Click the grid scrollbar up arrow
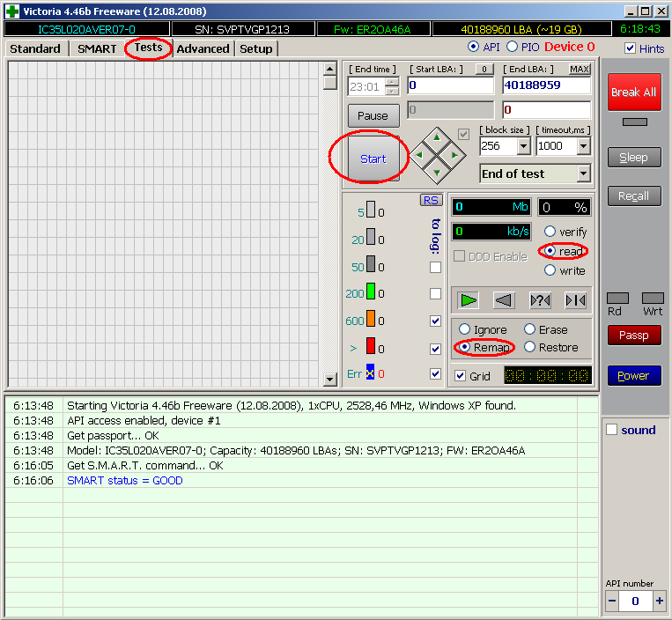The width and height of the screenshot is (672, 620). coord(329,69)
